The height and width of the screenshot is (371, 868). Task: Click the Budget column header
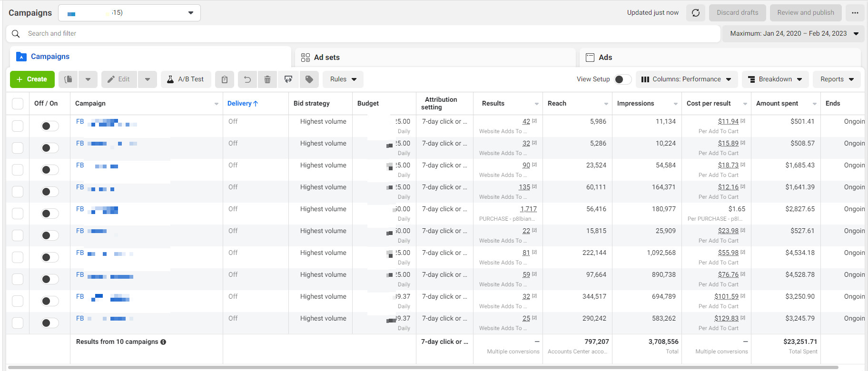click(368, 104)
